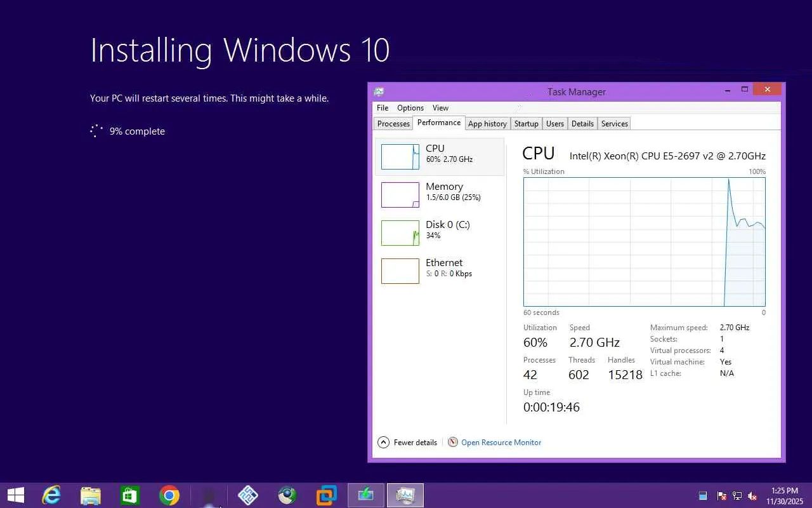Open the taskbar clock showing 1:25 PM

pos(785,495)
